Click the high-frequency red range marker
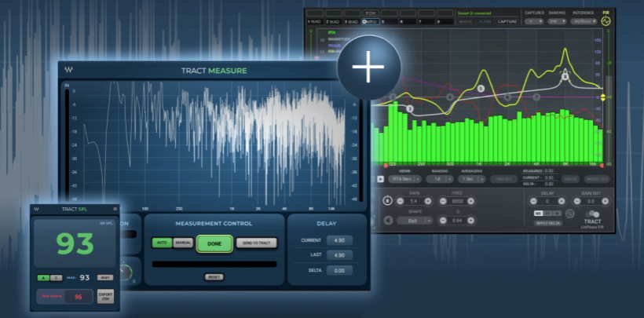 602,166
